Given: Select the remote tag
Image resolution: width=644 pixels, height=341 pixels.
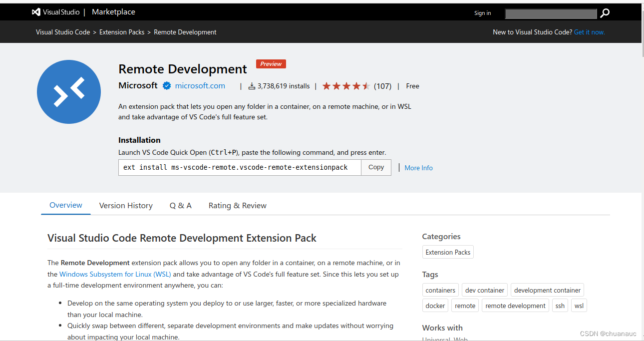Looking at the screenshot, I should (x=465, y=306).
